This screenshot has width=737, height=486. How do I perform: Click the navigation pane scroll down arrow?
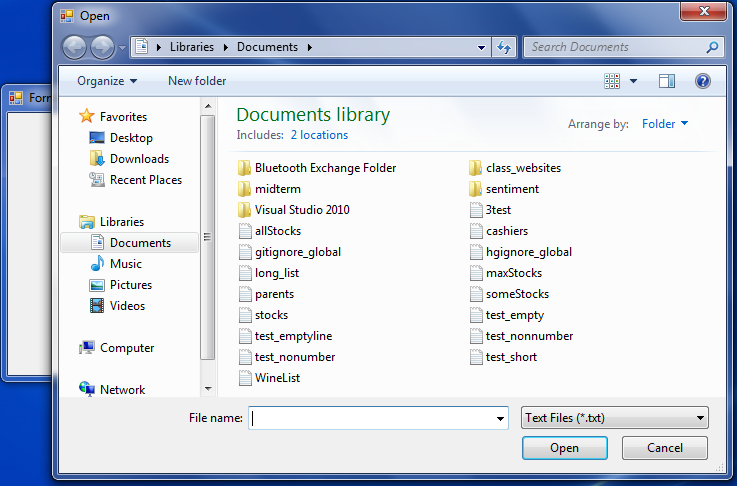coord(208,389)
